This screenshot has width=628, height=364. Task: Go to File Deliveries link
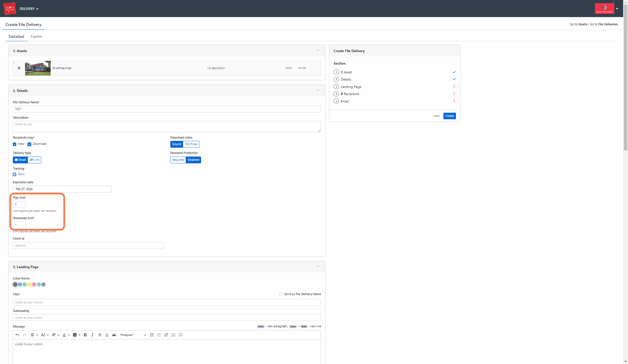click(x=608, y=24)
